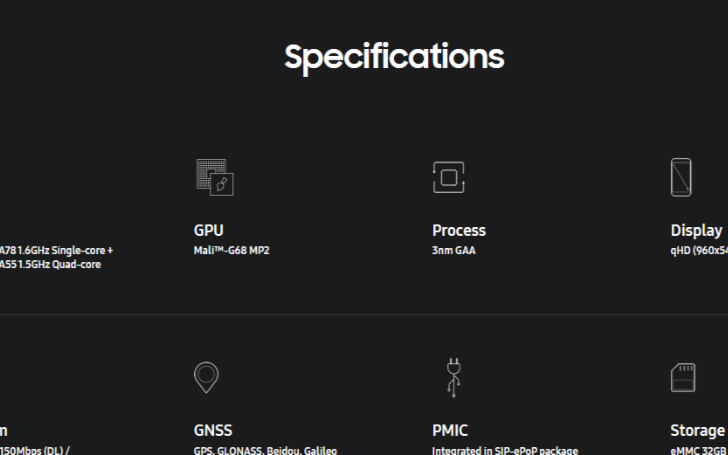The width and height of the screenshot is (728, 455).
Task: Click the GPU chip icon
Action: click(215, 177)
